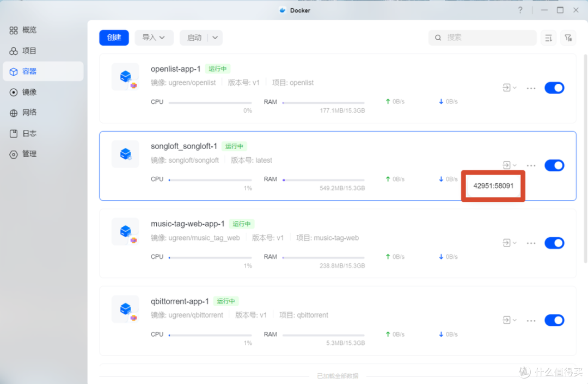Go to the 项目 projects section

click(23, 51)
